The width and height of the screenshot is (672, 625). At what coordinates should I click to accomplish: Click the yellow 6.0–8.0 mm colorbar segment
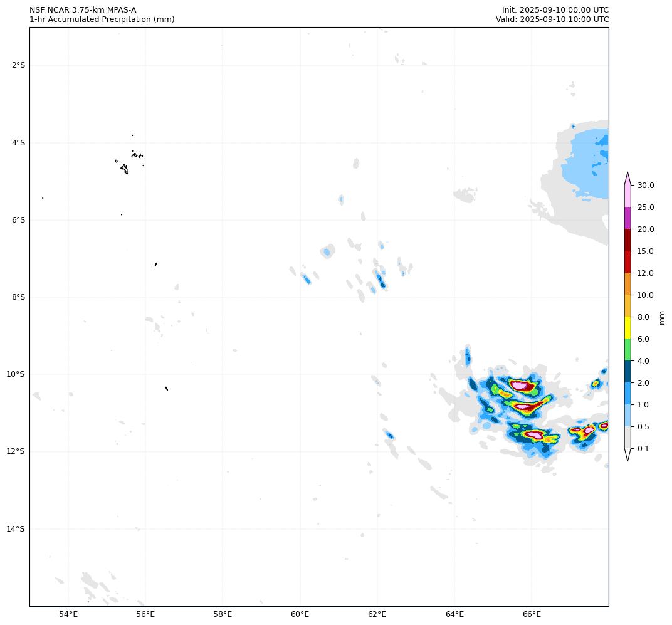pyautogui.click(x=627, y=328)
